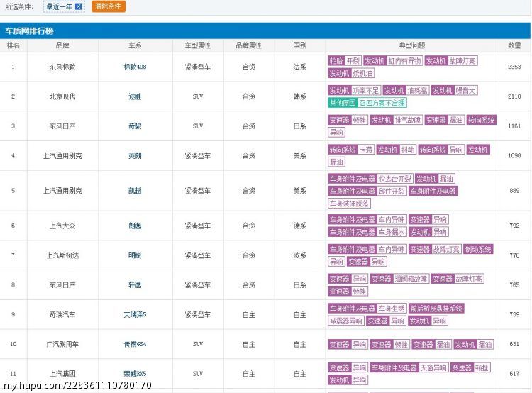
Task: Click the 国别 column header
Action: point(299,45)
